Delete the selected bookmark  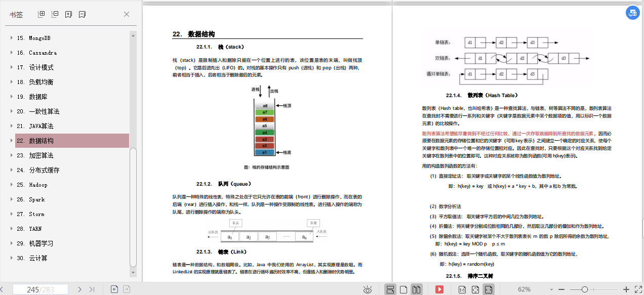82,14
